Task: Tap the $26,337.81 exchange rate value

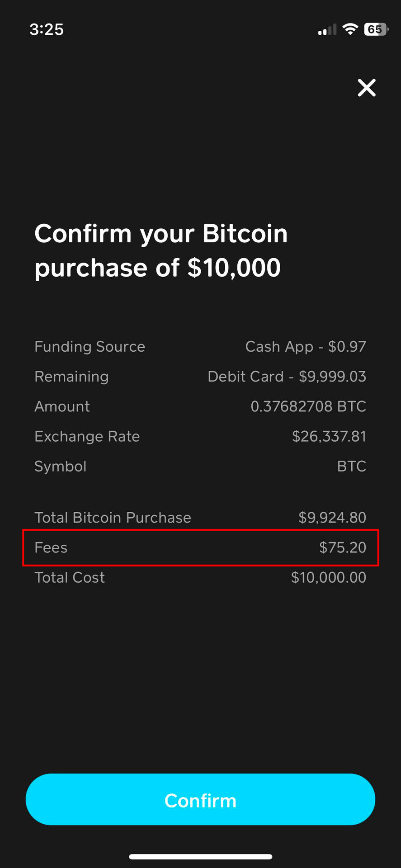Action: pyautogui.click(x=329, y=437)
